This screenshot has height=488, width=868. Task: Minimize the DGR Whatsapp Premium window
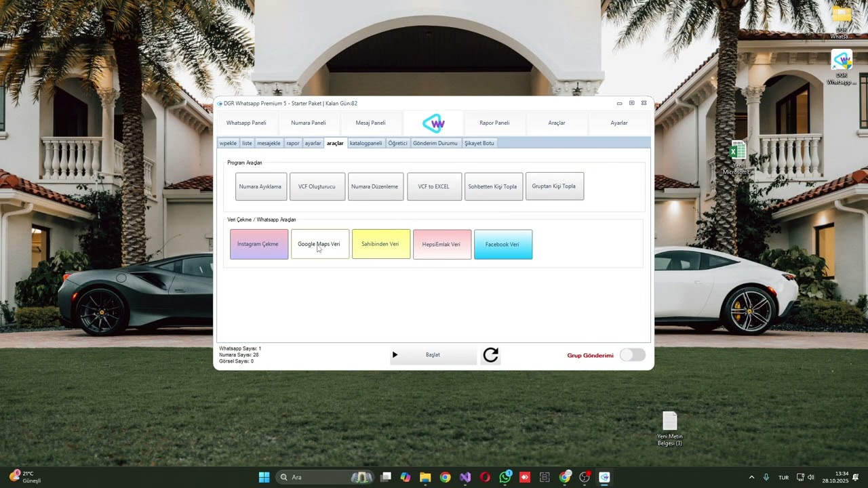619,104
